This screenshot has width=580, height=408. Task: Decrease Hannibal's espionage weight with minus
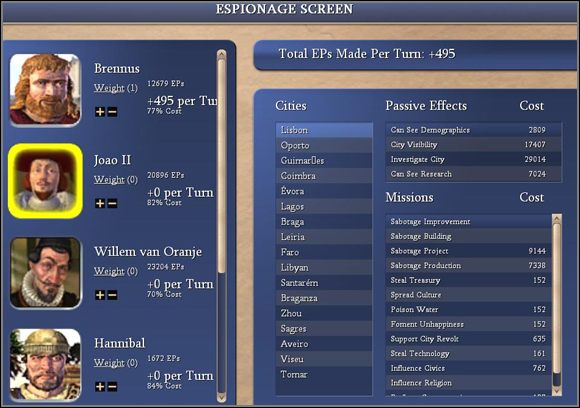112,387
